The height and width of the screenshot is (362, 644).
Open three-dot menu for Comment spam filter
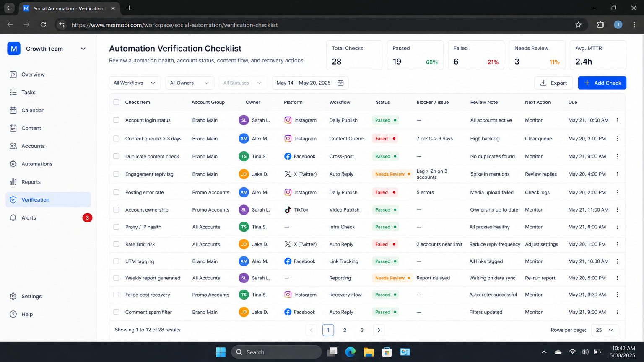pos(618,312)
